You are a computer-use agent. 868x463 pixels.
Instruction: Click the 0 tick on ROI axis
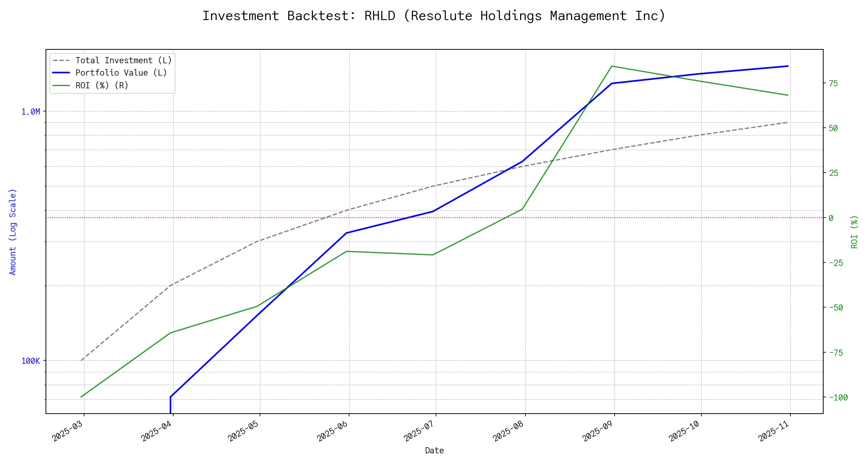point(831,218)
